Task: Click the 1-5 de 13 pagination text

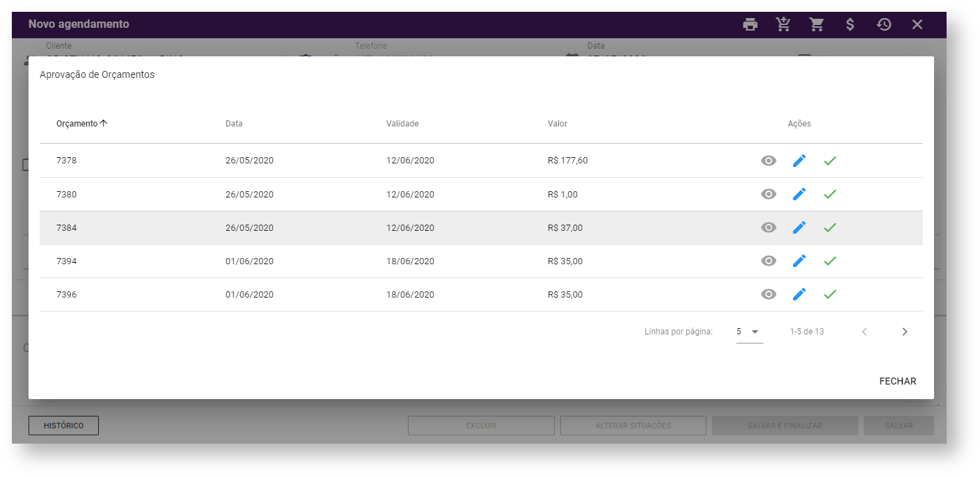Action: coord(807,332)
